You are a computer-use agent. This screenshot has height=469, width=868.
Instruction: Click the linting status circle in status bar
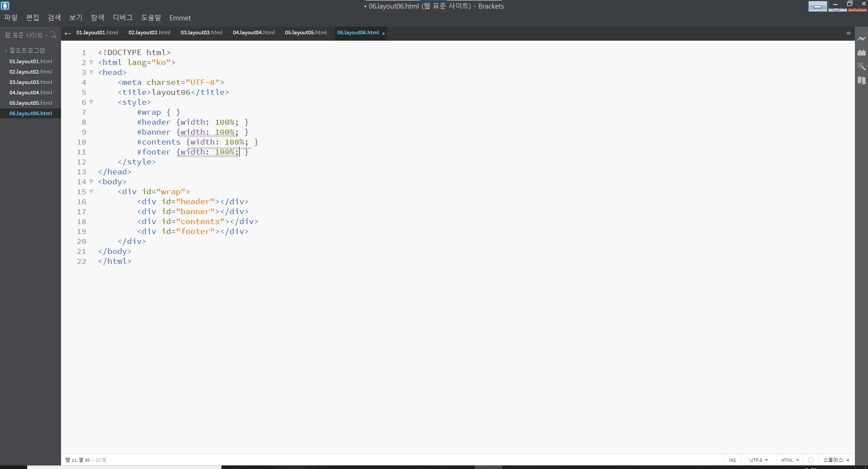click(x=811, y=460)
